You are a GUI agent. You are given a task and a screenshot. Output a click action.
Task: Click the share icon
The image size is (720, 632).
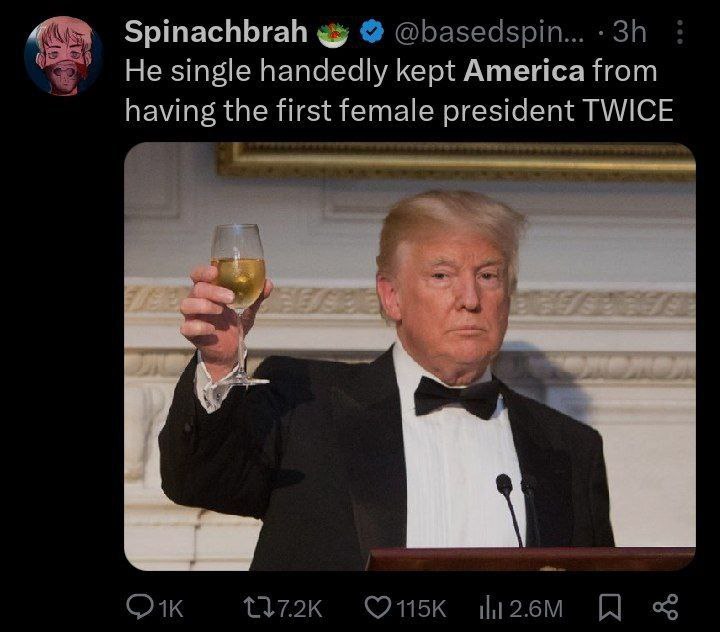click(x=665, y=607)
